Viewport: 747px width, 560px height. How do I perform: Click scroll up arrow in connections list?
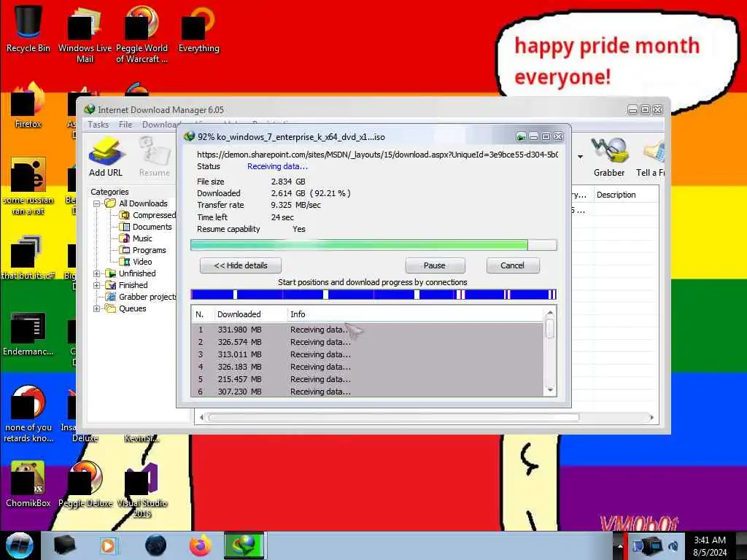pos(550,313)
